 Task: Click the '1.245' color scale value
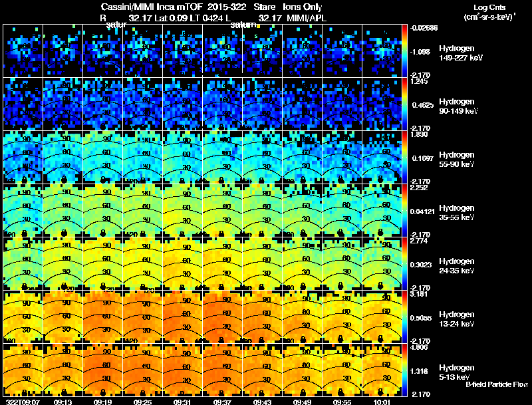coord(419,81)
